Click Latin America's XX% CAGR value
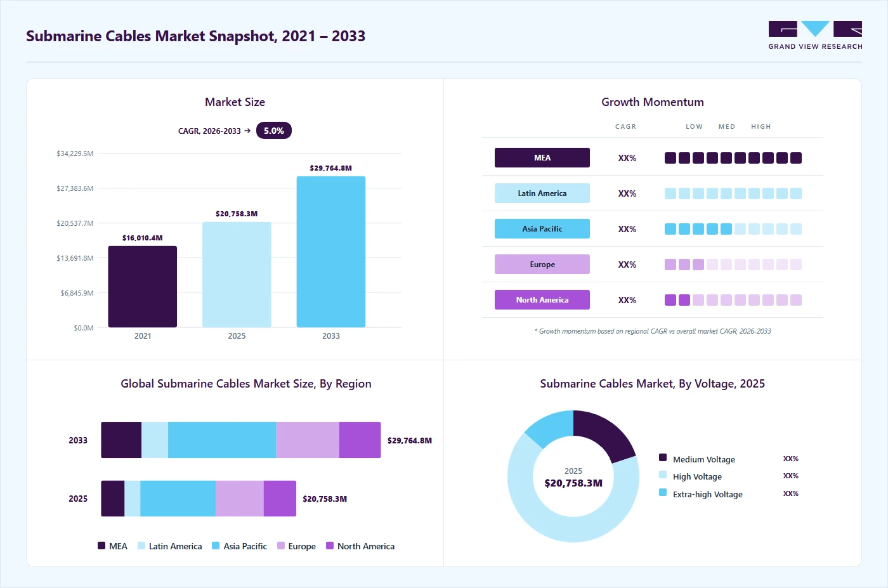This screenshot has width=888, height=588. (627, 193)
